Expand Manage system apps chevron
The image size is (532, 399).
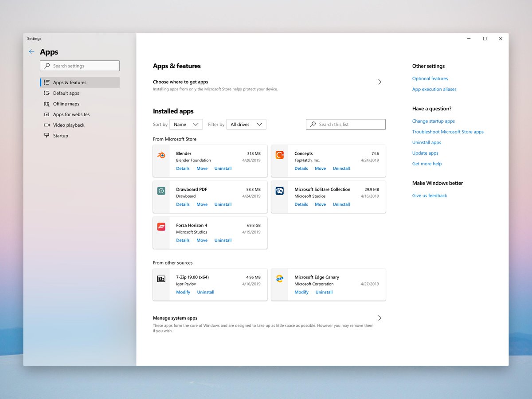tap(379, 318)
